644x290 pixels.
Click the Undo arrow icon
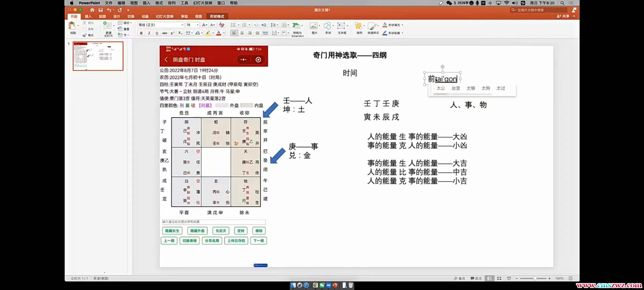109,10
